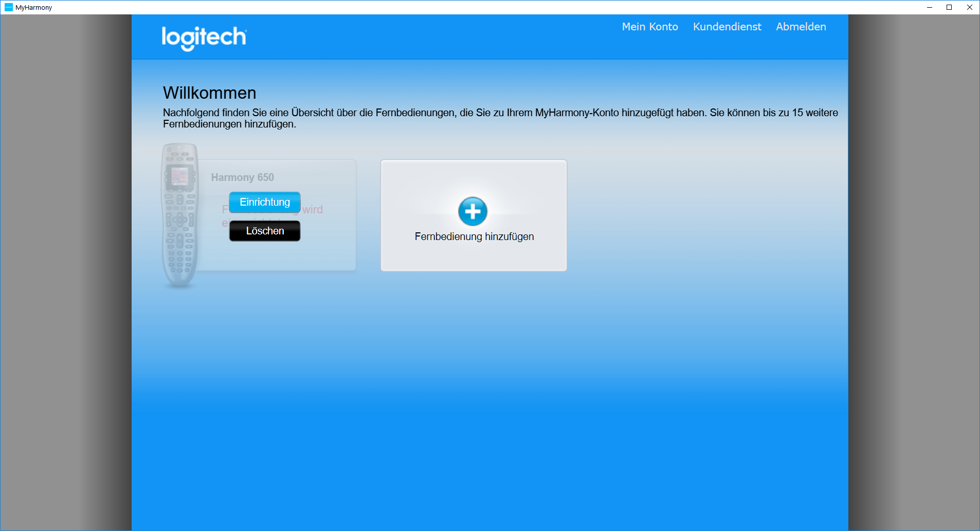Open Mein Konto account page
This screenshot has height=531, width=980.
pyautogui.click(x=649, y=27)
